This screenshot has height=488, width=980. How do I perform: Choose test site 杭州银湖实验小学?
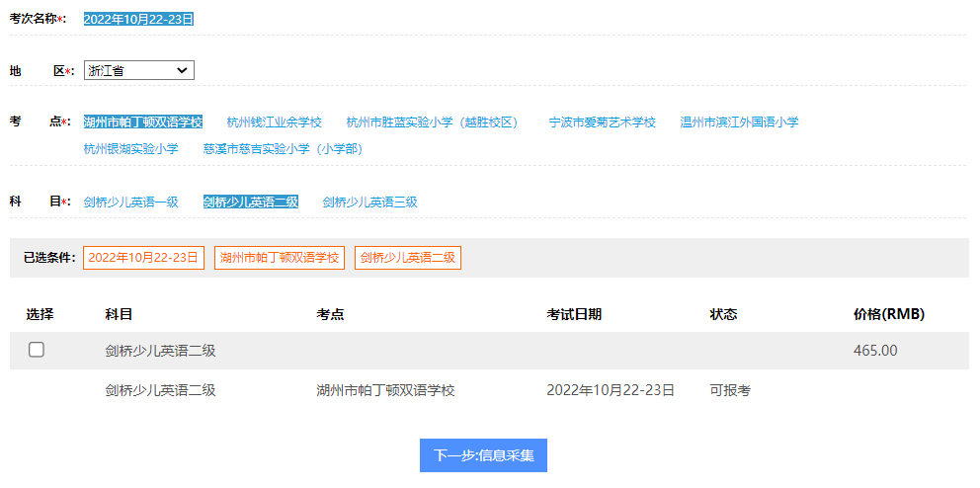131,149
